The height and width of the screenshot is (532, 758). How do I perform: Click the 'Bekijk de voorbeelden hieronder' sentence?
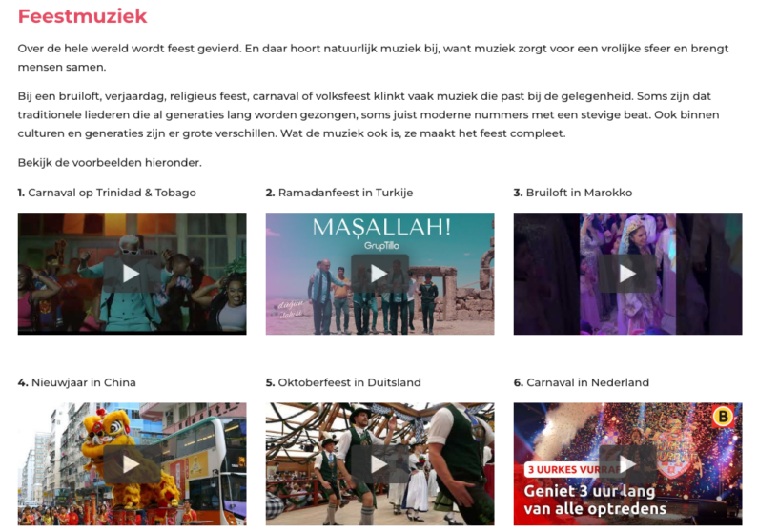coord(110,162)
